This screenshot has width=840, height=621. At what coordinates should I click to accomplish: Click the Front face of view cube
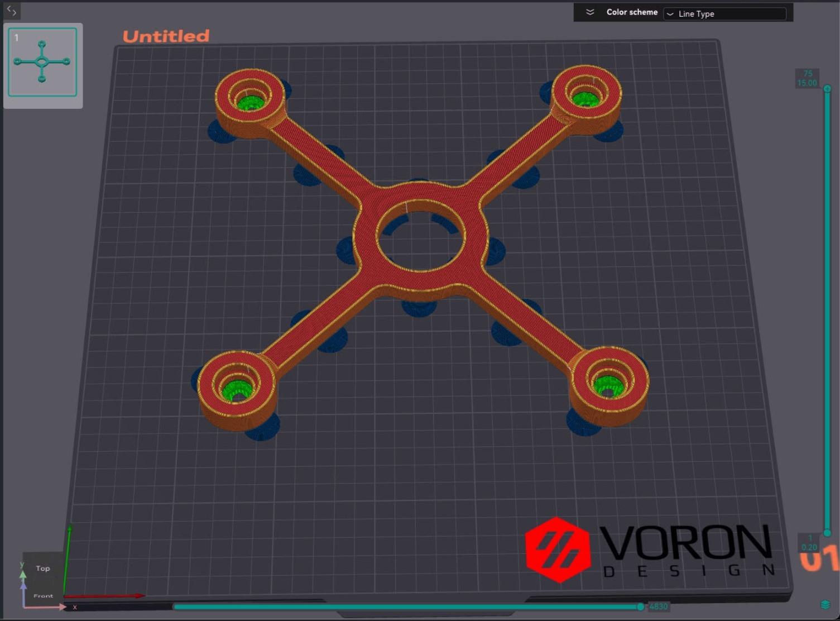pos(43,596)
